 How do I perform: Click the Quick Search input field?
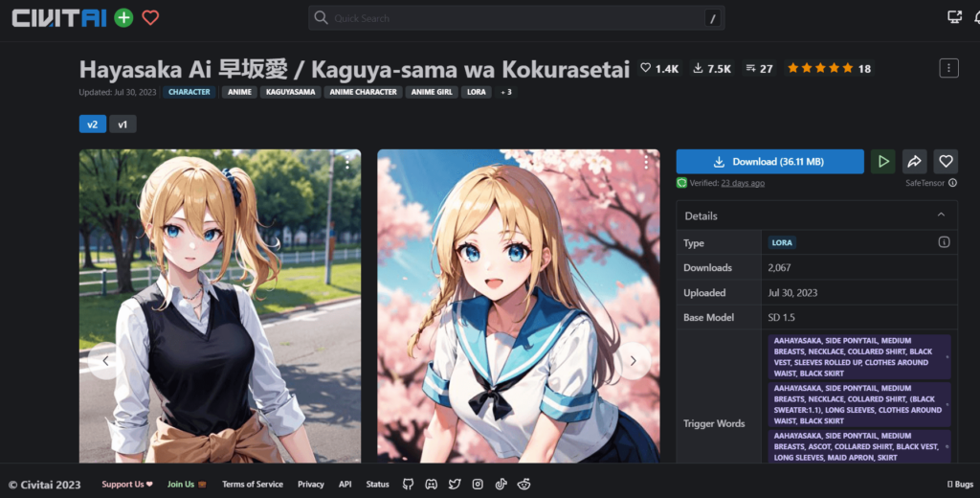click(517, 18)
